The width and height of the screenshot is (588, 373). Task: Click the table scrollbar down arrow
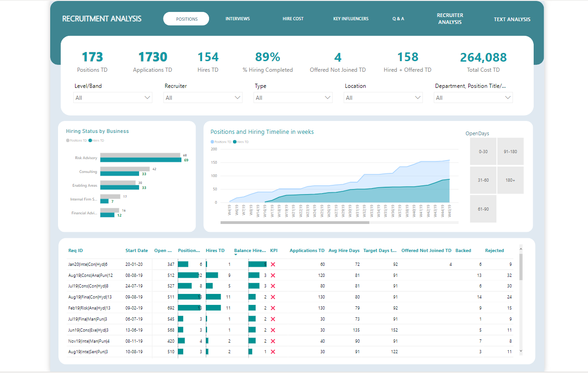521,350
